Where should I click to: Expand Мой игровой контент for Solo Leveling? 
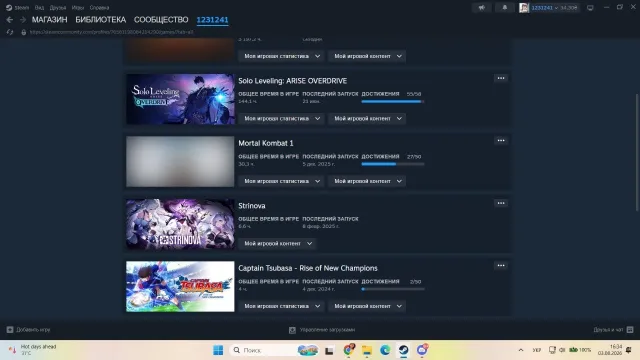[x=367, y=118]
